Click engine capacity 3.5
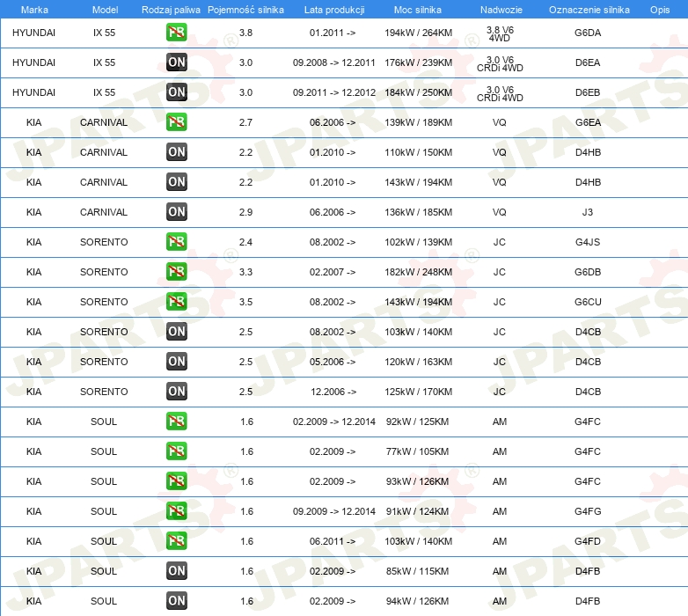Screen dimensions: 688x616 pyautogui.click(x=245, y=302)
